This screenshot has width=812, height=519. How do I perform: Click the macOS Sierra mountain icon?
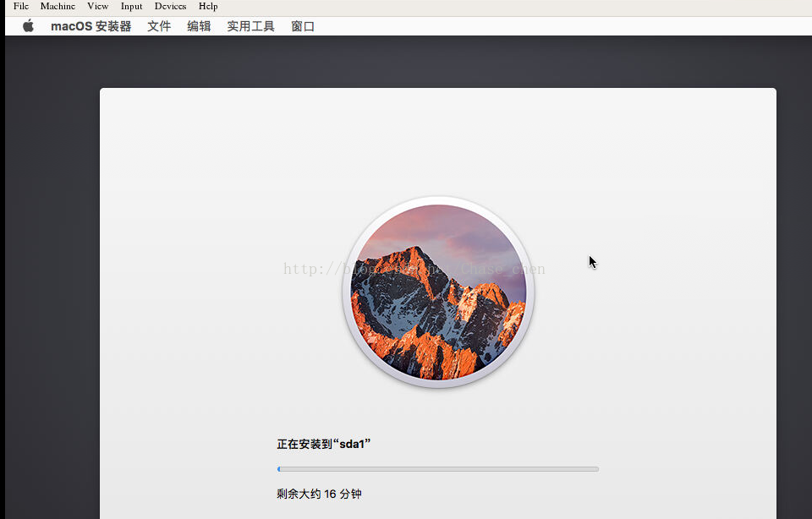[x=438, y=292]
